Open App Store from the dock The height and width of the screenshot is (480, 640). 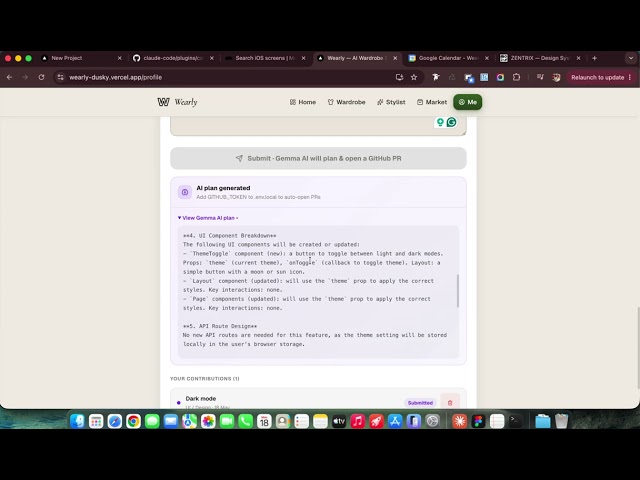click(x=395, y=421)
